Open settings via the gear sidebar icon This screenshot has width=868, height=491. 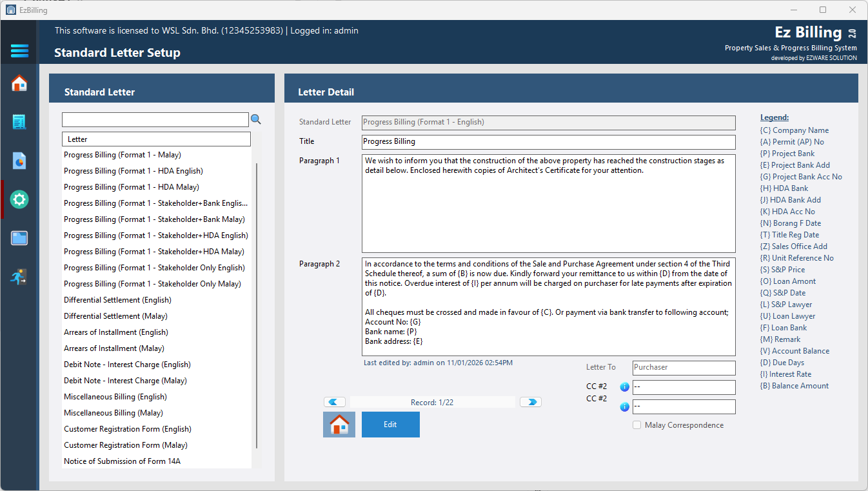19,199
